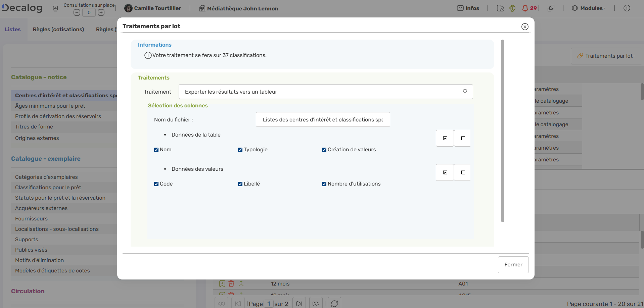Click the folder upload icon in top bar
Image resolution: width=644 pixels, height=308 pixels.
point(500,8)
